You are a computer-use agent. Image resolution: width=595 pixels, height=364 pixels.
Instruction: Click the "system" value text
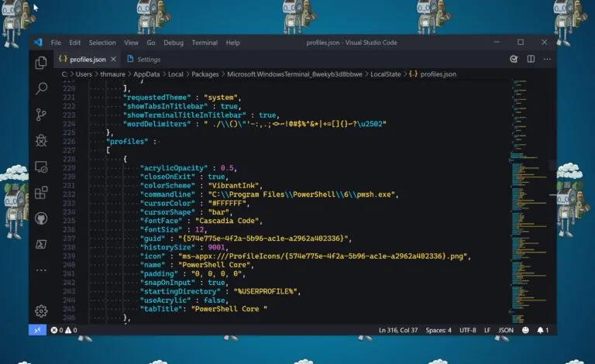pos(221,98)
